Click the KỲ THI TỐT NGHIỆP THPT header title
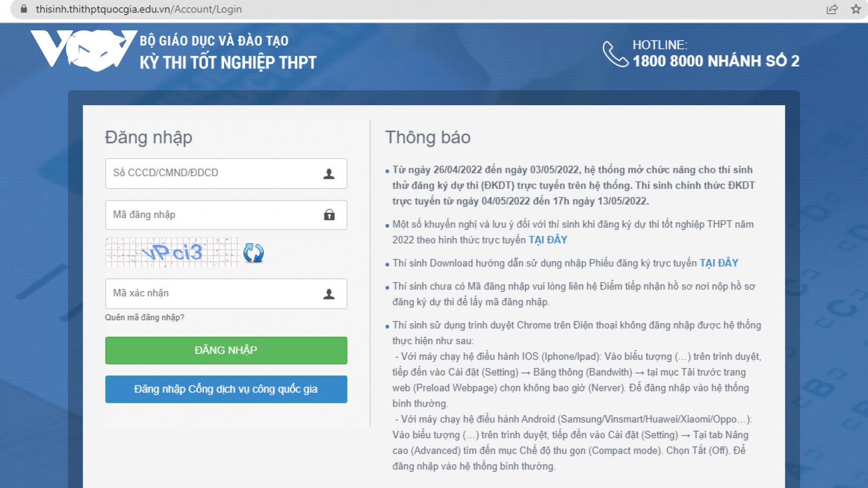Image resolution: width=868 pixels, height=488 pixels. (x=228, y=63)
